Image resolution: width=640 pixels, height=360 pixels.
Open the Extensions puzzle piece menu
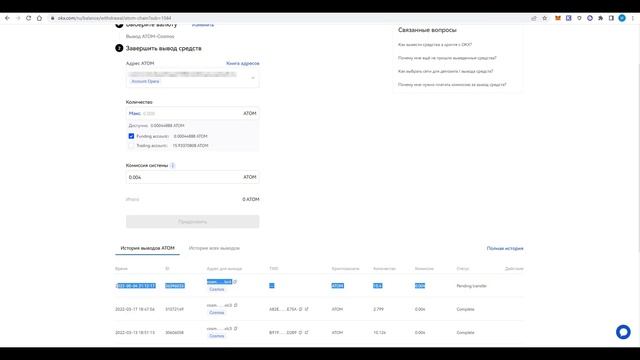click(x=600, y=18)
